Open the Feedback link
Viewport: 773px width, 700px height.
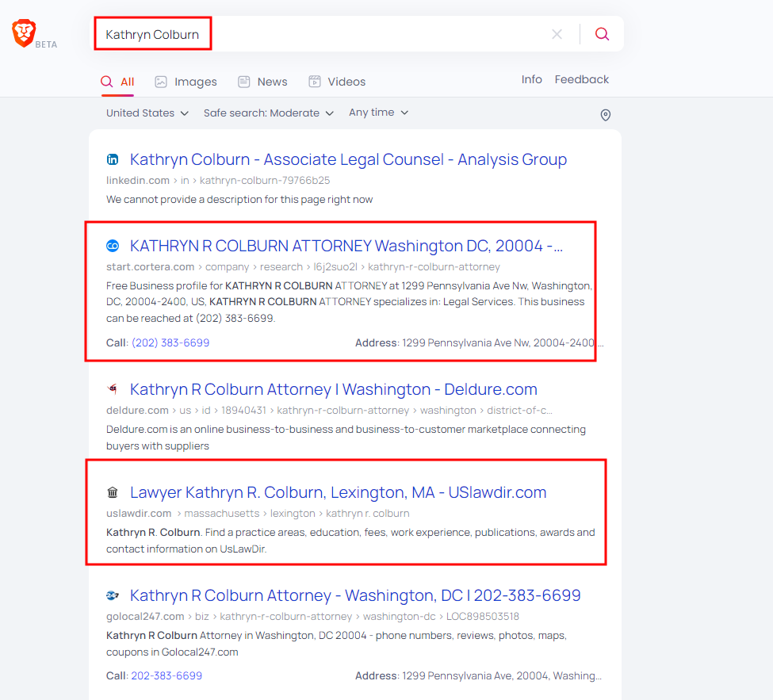coord(582,79)
